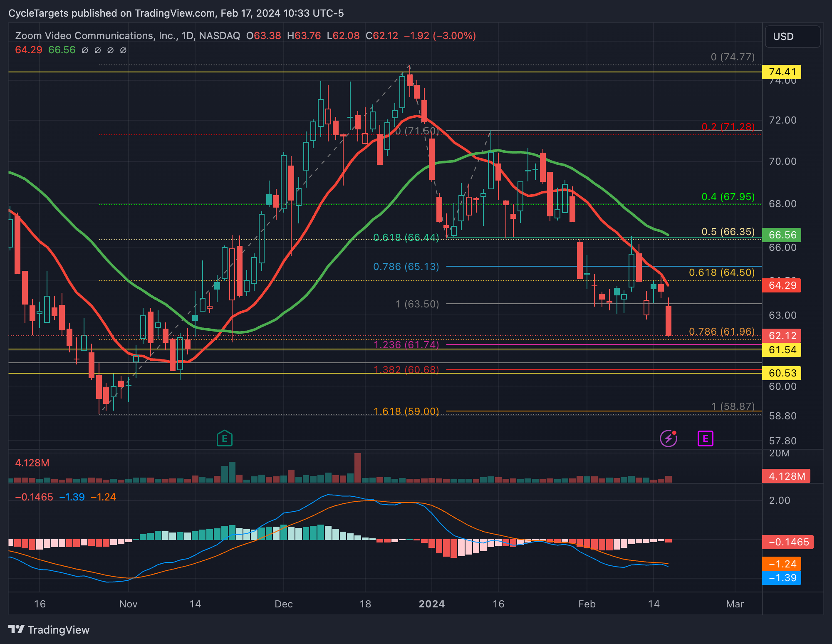832x644 pixels.
Task: Select the 0.618 (66.44) Fibonacci label
Action: pos(406,238)
